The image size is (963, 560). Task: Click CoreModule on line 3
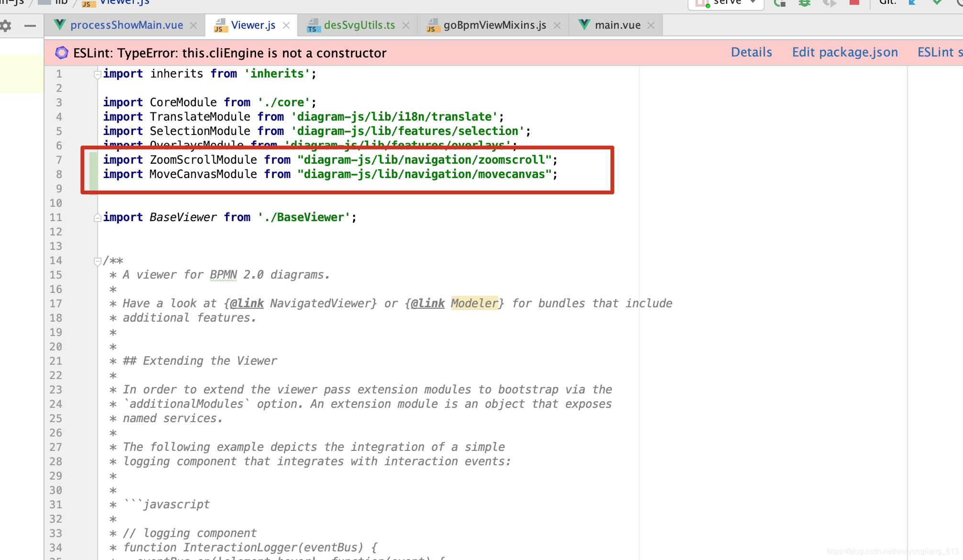coord(183,102)
